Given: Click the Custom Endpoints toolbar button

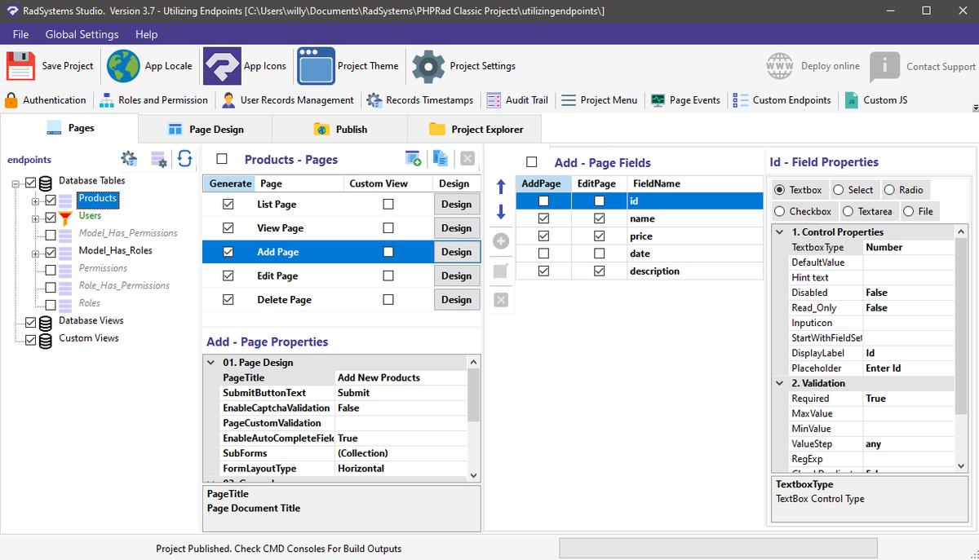Looking at the screenshot, I should 782,100.
